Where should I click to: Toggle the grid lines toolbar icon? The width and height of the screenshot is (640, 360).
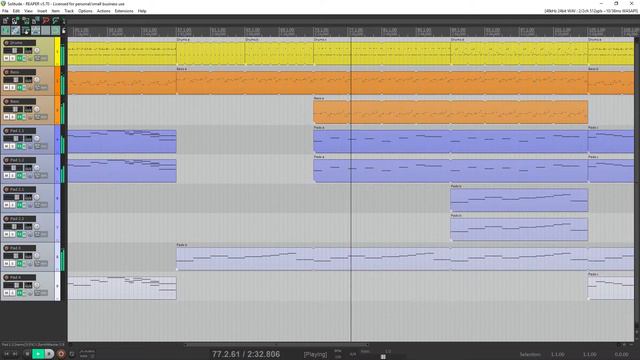[45, 30]
